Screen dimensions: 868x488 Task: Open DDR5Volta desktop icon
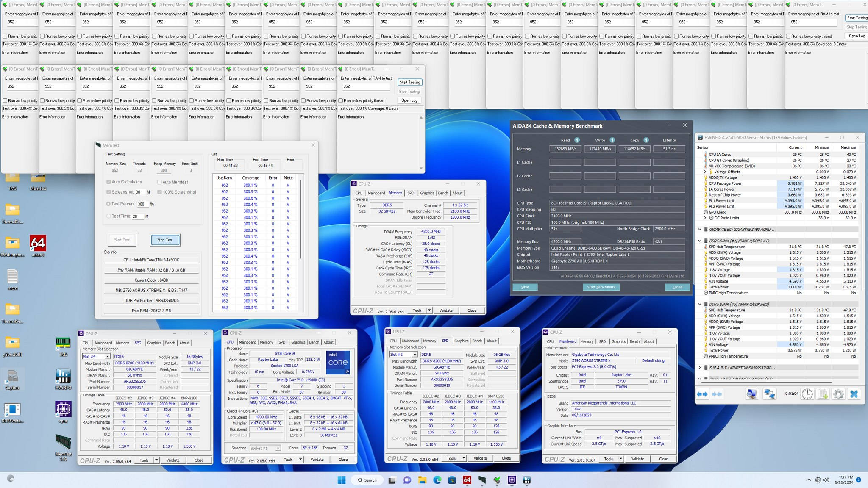tap(12, 412)
